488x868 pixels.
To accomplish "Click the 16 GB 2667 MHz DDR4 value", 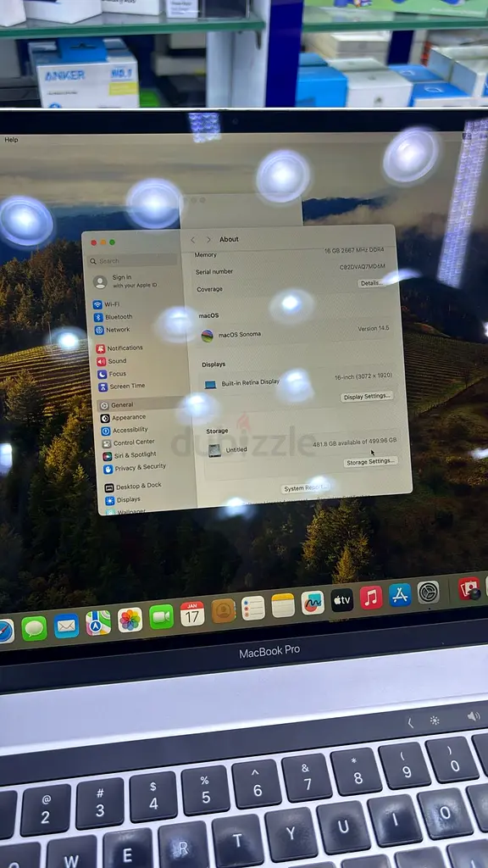I will (x=353, y=250).
